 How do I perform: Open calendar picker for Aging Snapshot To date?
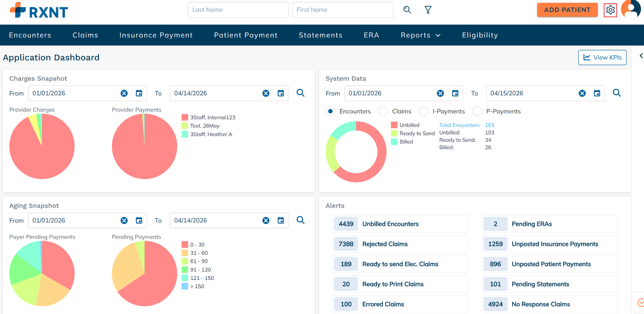click(281, 220)
